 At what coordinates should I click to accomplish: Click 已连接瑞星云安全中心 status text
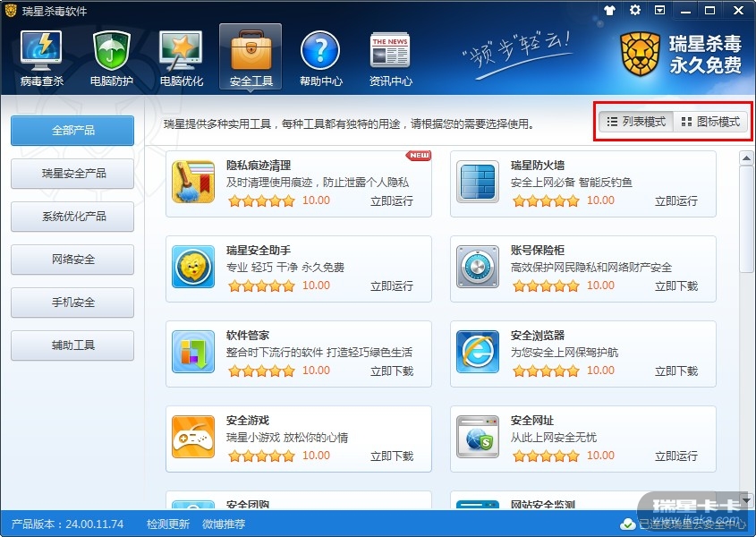(x=692, y=524)
